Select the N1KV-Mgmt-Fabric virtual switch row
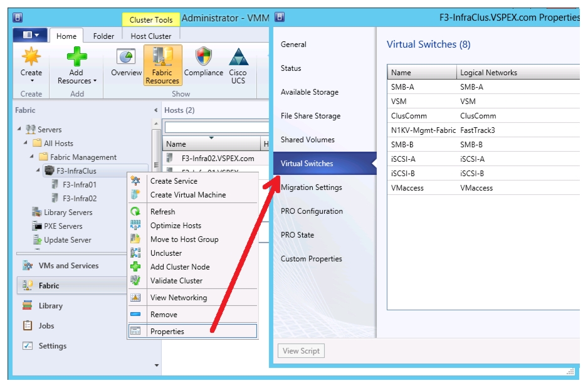The width and height of the screenshot is (588, 388). [484, 130]
